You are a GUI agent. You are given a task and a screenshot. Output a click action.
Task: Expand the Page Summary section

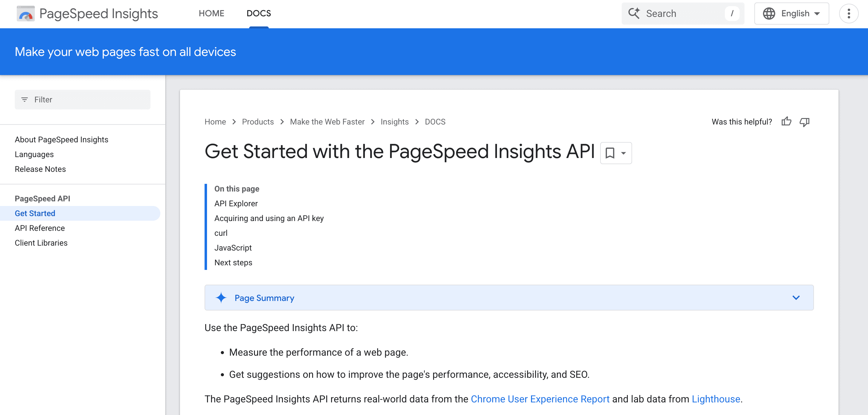[796, 298]
